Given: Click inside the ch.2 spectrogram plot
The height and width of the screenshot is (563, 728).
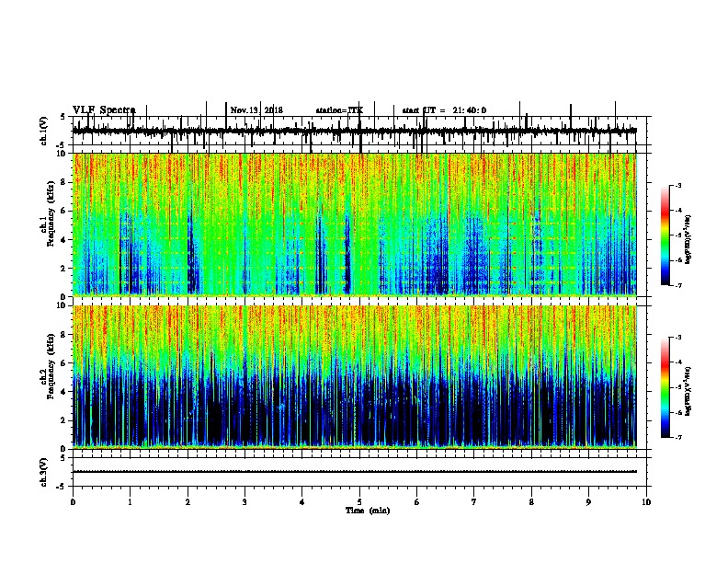Looking at the screenshot, I should 355,377.
